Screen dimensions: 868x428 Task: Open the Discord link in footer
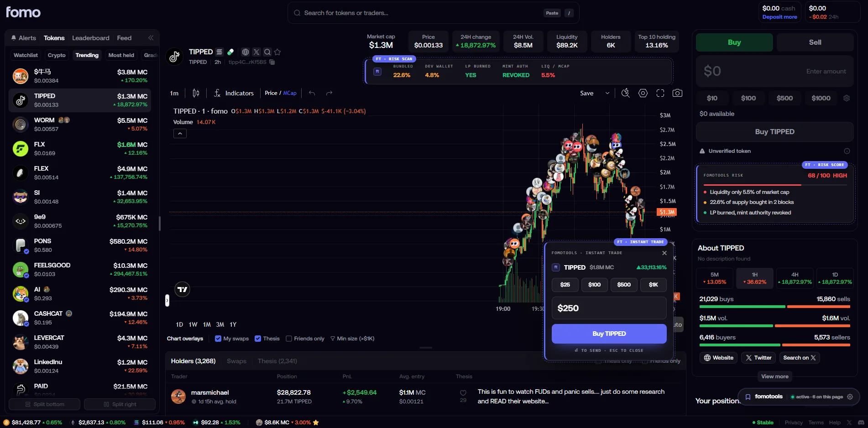pos(861,423)
